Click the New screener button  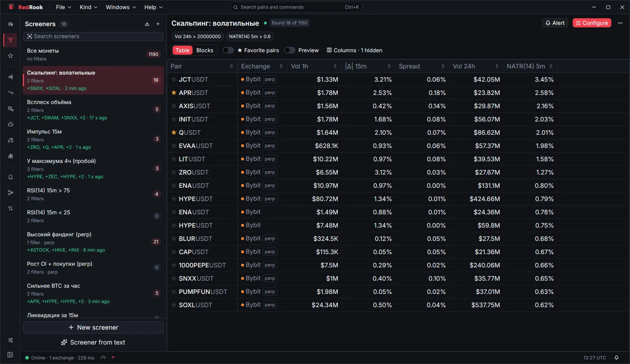93,328
